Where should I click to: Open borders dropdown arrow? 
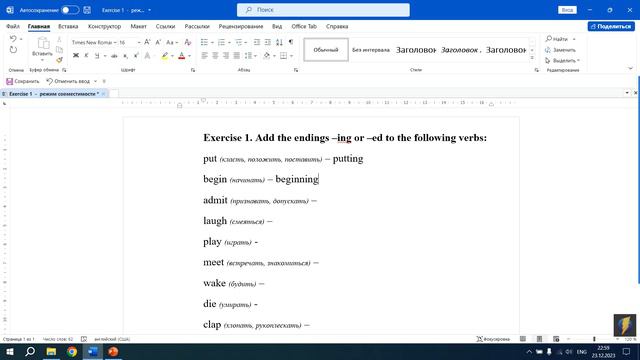coord(291,56)
